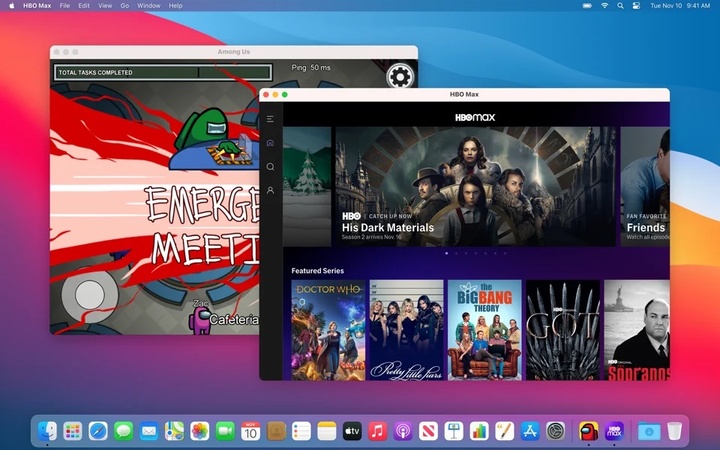Open Mail in the Dock
Image resolution: width=720 pixels, height=450 pixels.
pyautogui.click(x=149, y=431)
